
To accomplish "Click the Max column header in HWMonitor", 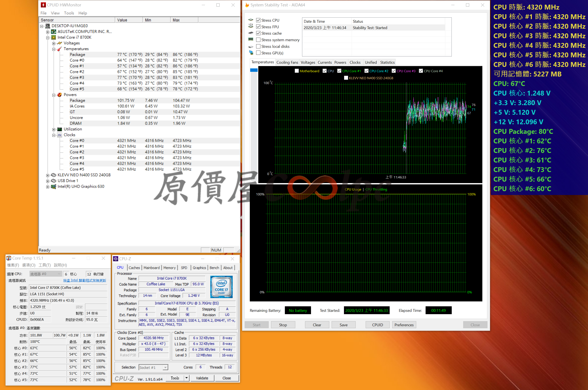I will tap(184, 20).
